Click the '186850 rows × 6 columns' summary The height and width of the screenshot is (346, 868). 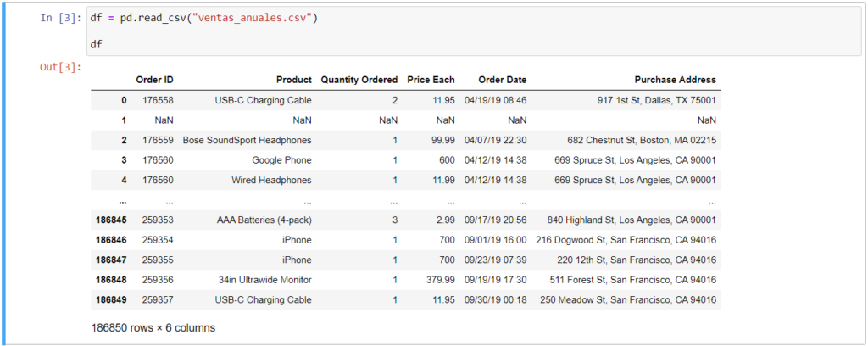pos(153,327)
